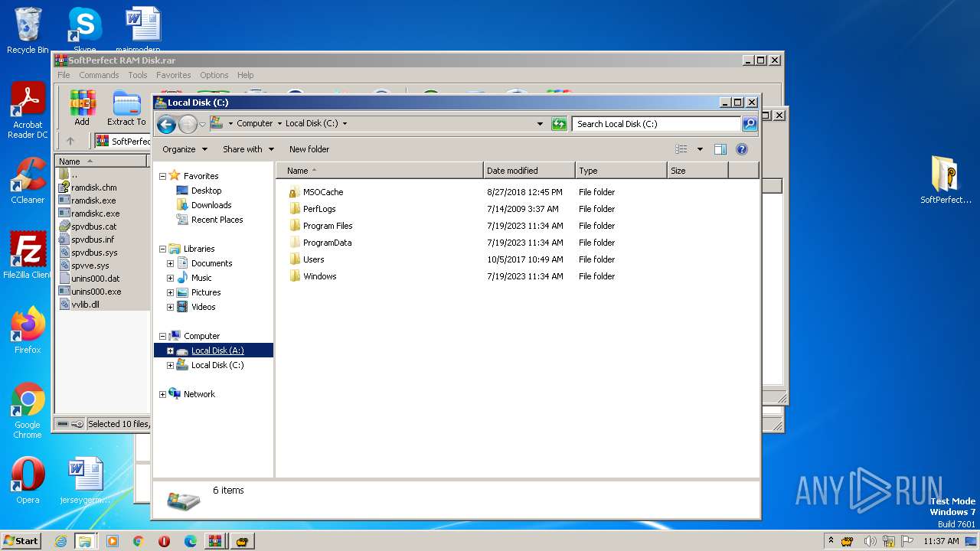Open the Organize menu in Explorer
Viewport: 980px width, 551px height.
[x=185, y=149]
